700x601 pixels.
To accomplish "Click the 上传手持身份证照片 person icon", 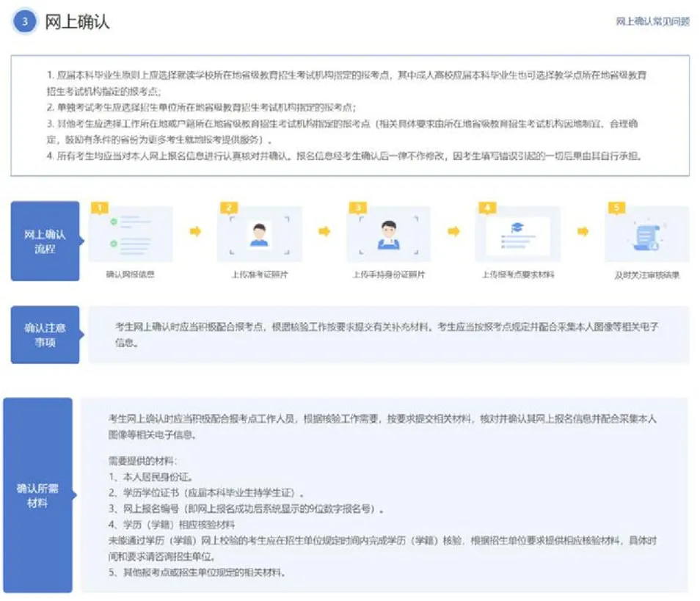I will [388, 234].
